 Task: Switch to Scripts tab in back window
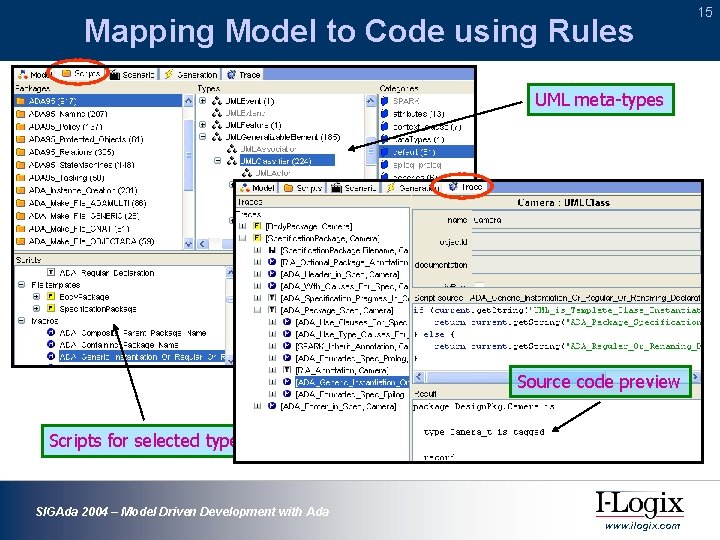point(81,73)
